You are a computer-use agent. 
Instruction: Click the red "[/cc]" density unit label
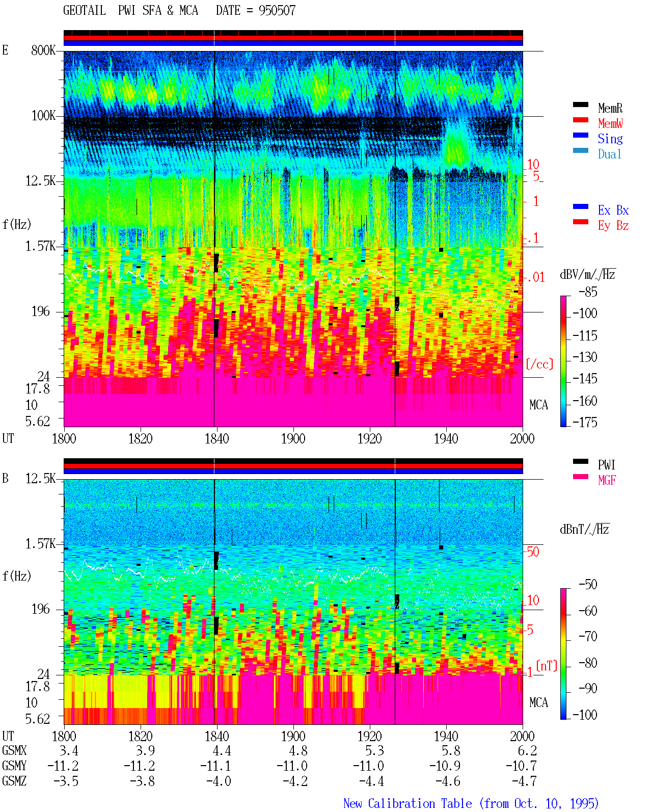click(539, 364)
